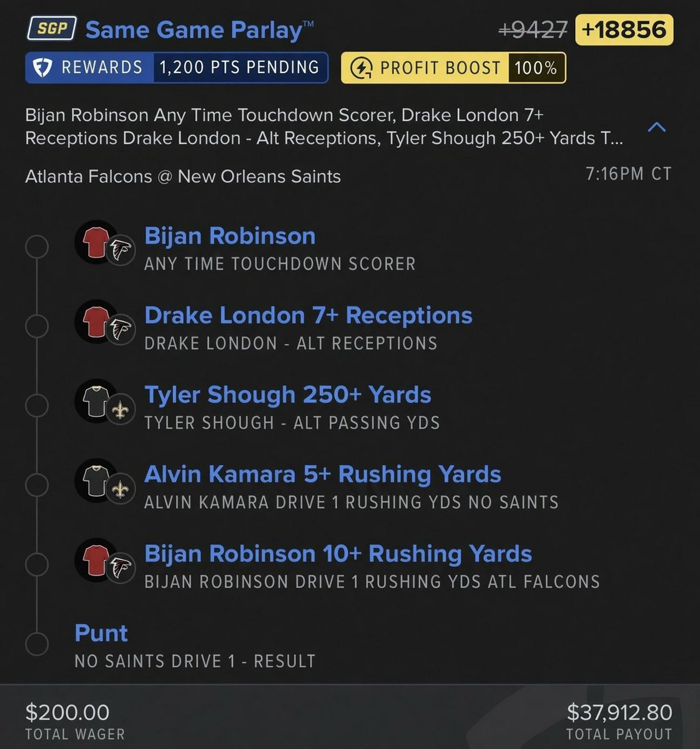This screenshot has width=700, height=749.
Task: Click status circle beside Drake London receptions
Action: (x=37, y=326)
